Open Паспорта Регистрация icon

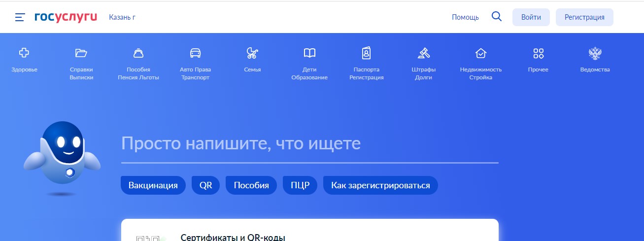(x=367, y=53)
